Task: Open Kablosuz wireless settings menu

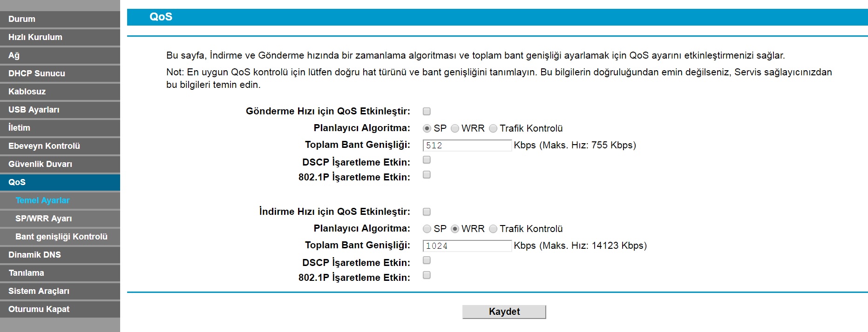Action: coord(60,92)
